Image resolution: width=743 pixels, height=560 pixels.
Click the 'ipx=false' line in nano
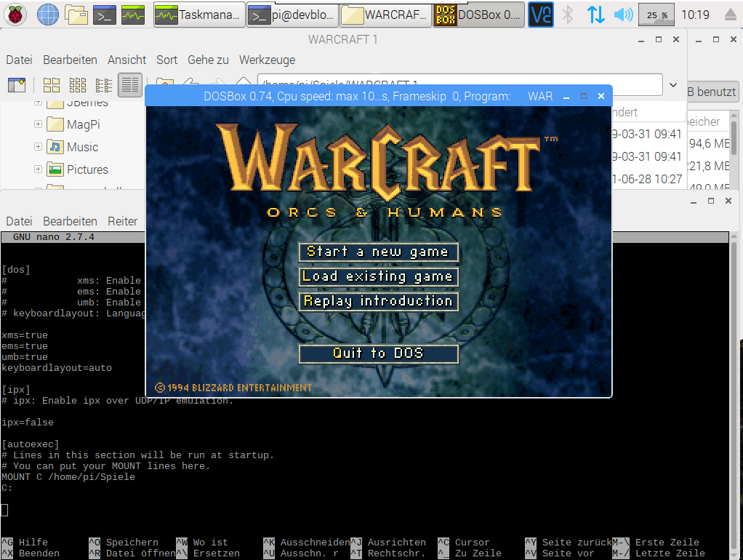pos(28,423)
